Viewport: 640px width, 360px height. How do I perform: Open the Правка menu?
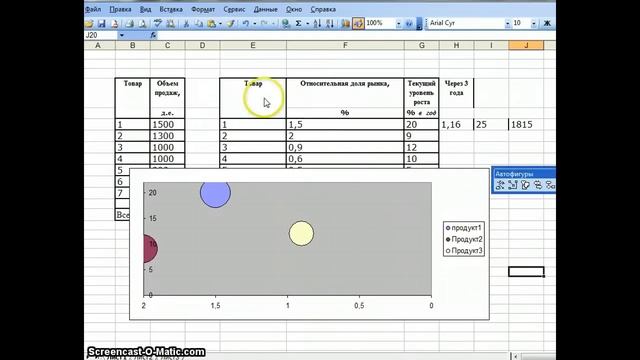[x=120, y=9]
